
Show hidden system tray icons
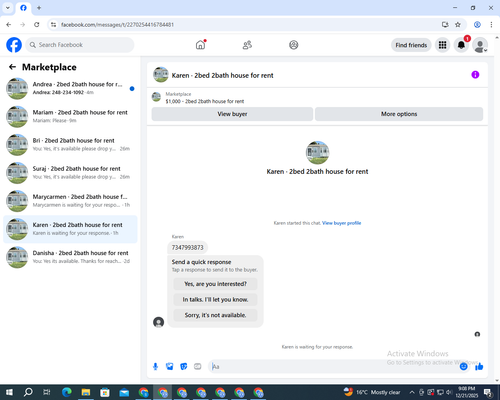(x=412, y=392)
